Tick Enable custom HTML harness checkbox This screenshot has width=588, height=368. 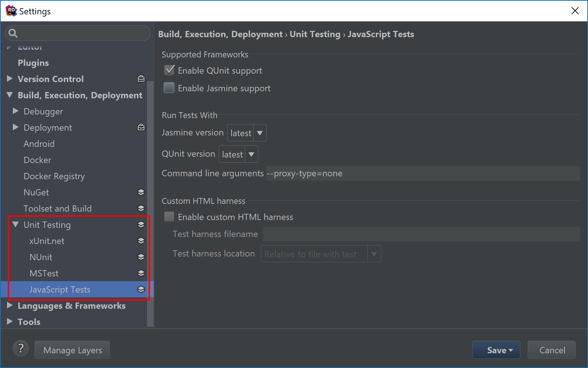point(169,216)
